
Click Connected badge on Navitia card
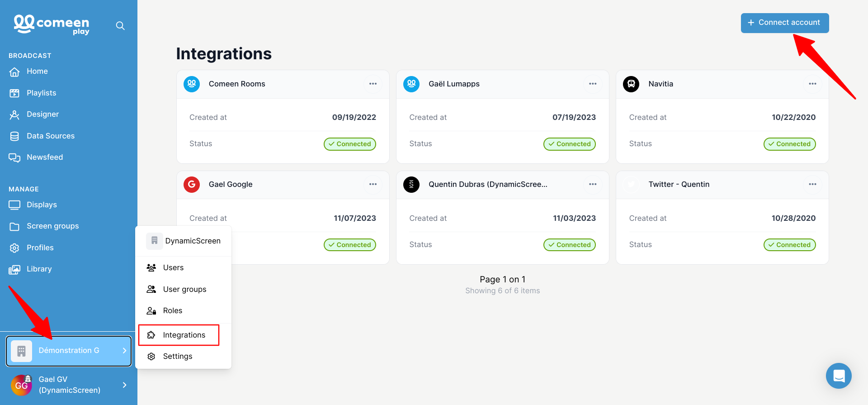(790, 144)
